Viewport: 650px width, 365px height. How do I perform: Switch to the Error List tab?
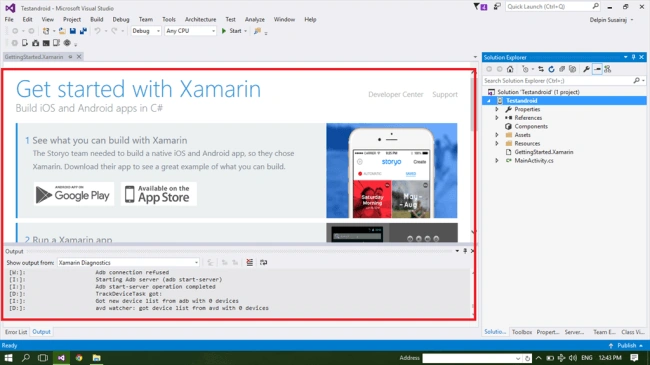[16, 332]
